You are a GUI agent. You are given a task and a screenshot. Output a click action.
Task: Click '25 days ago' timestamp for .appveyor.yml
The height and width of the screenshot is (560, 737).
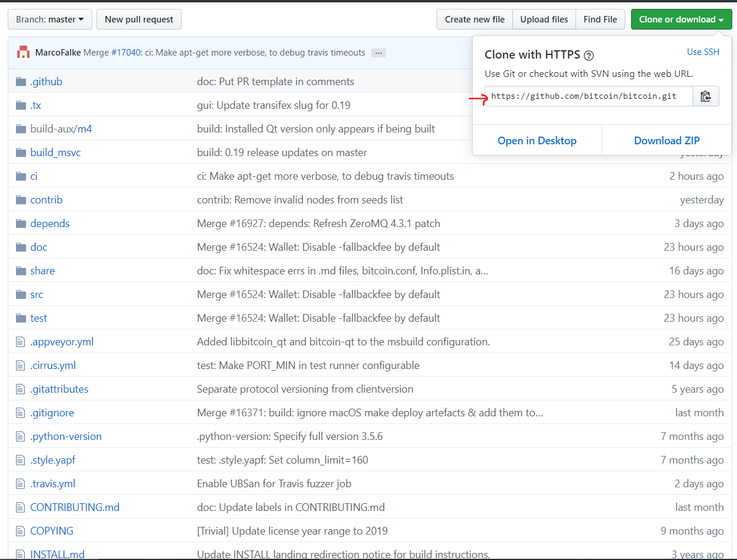point(696,342)
